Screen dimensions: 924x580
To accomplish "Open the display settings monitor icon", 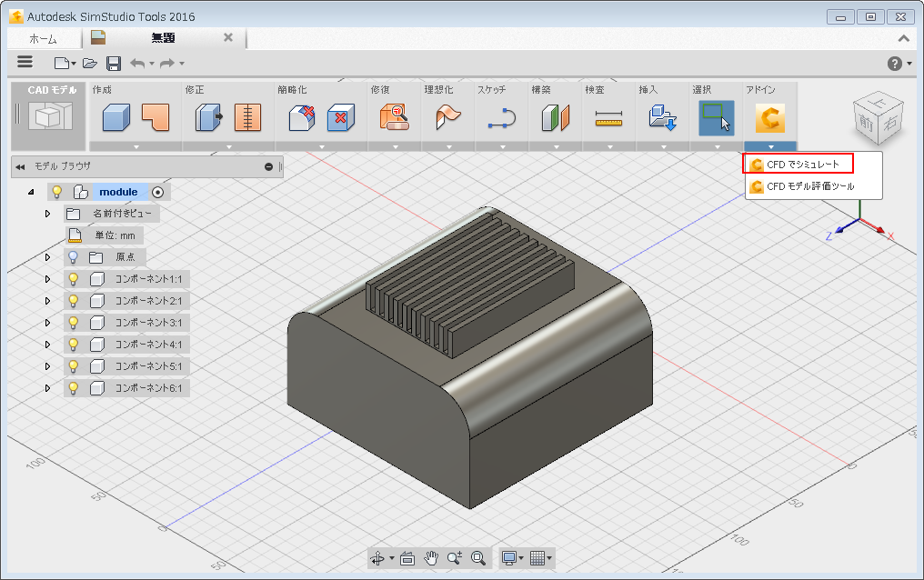I will tap(509, 558).
